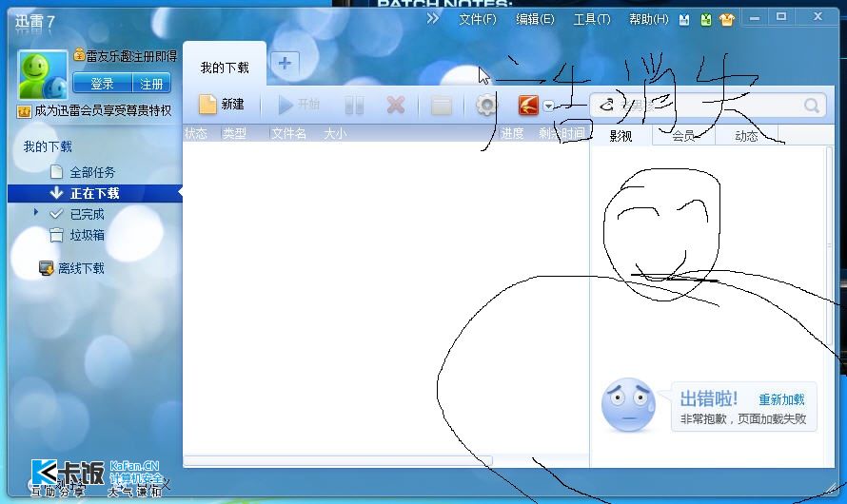Add a new tab with plus button
The image size is (847, 504).
[285, 63]
